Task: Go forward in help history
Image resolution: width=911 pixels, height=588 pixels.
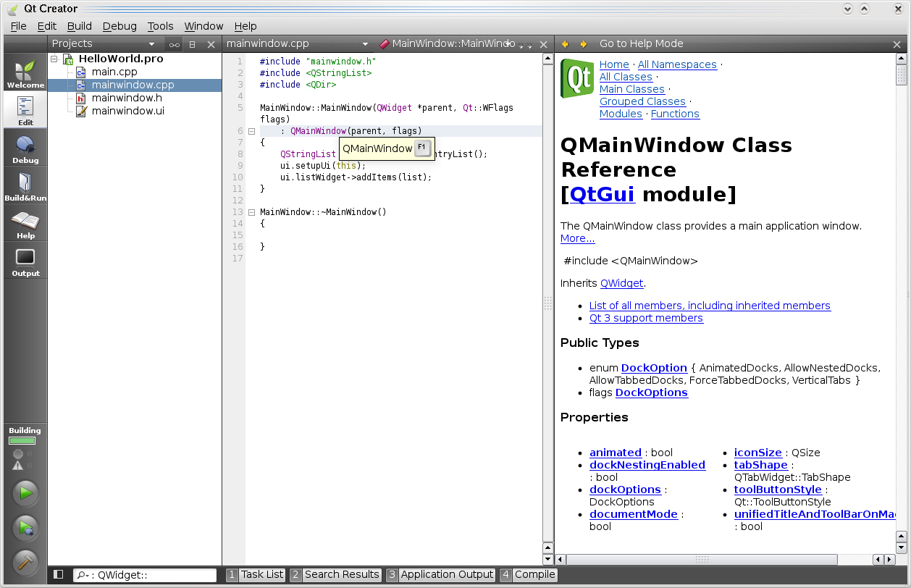Action: tap(584, 44)
